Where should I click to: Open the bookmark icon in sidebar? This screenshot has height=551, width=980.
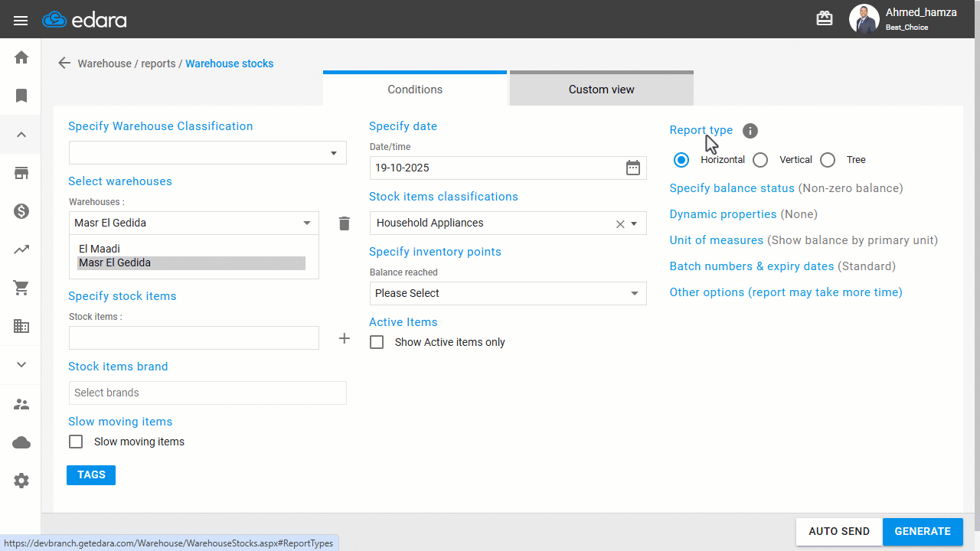point(21,96)
